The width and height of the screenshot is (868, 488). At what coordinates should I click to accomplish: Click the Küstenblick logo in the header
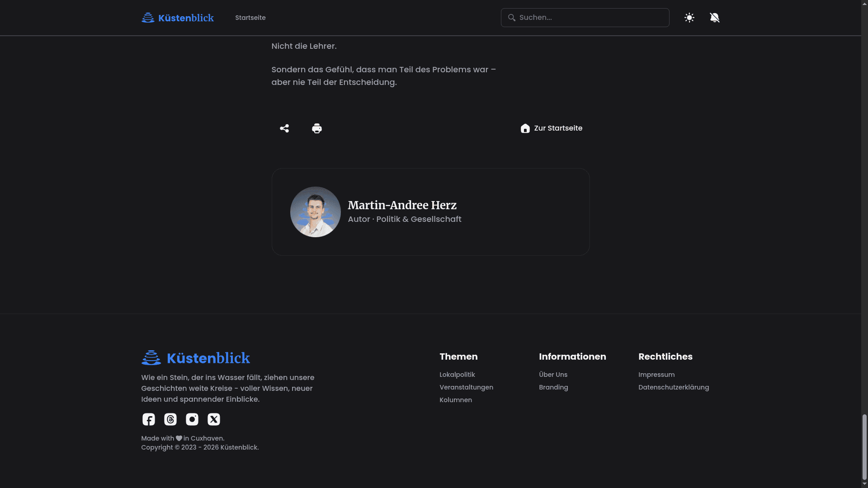(x=178, y=18)
